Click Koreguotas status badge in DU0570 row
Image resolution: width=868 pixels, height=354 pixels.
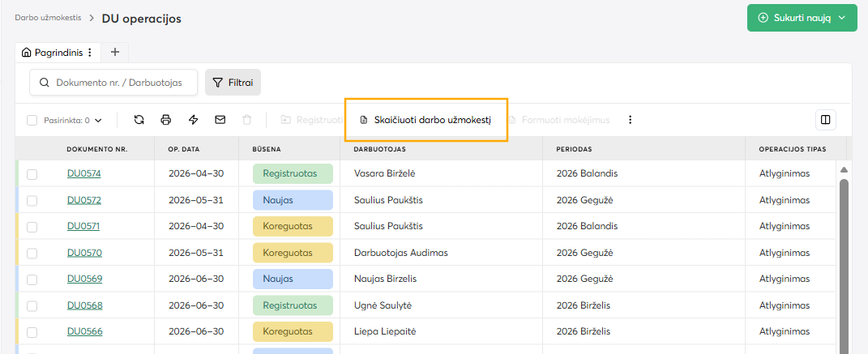[293, 252]
